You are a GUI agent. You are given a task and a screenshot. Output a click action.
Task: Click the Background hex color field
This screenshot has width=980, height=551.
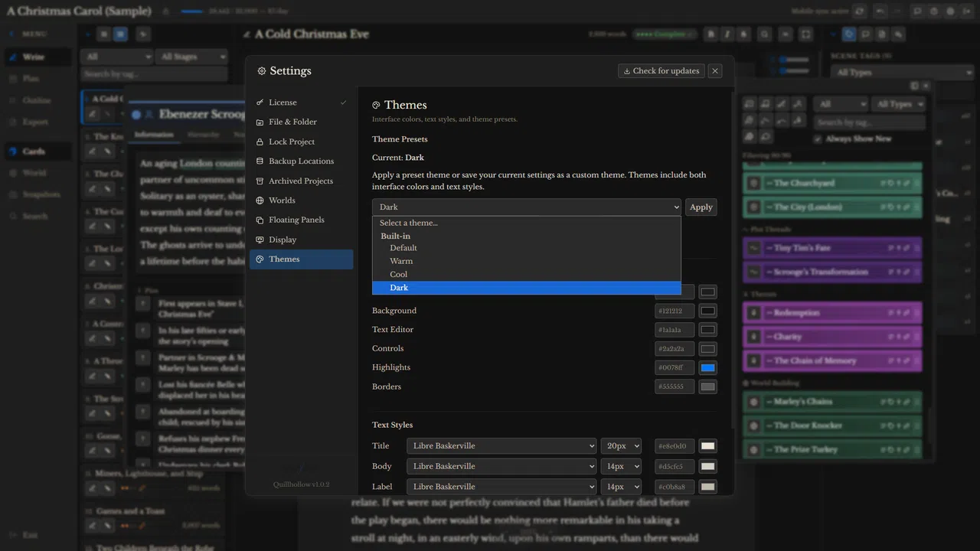coord(675,311)
